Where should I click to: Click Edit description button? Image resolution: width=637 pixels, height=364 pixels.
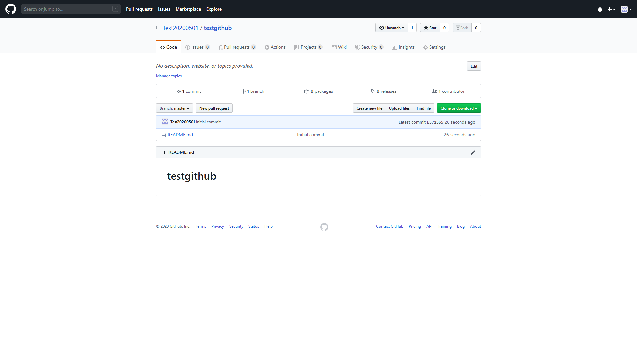[x=474, y=66]
